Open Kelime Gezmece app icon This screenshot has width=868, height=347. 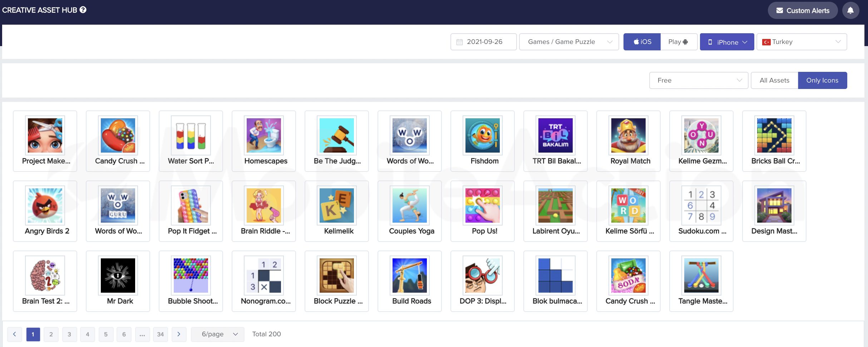(701, 135)
